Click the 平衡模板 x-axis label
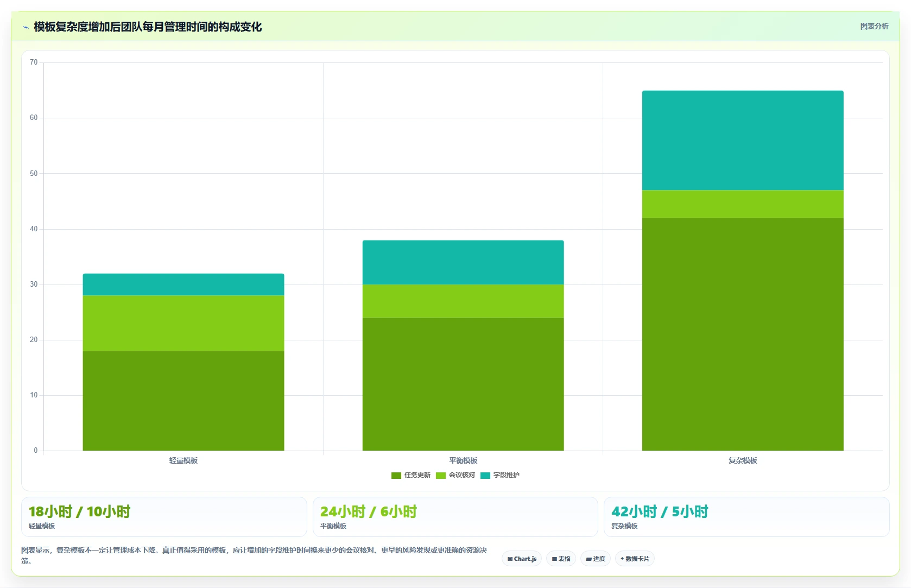The height and width of the screenshot is (588, 911). pyautogui.click(x=463, y=460)
